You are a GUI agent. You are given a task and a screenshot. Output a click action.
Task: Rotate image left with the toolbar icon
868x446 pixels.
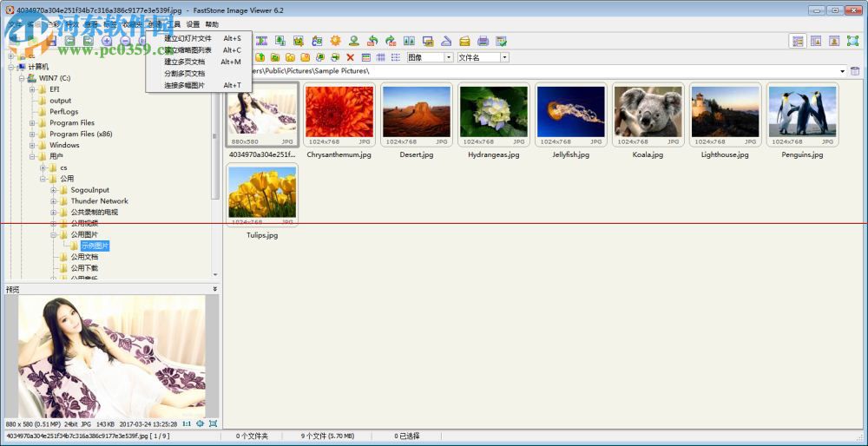(372, 41)
